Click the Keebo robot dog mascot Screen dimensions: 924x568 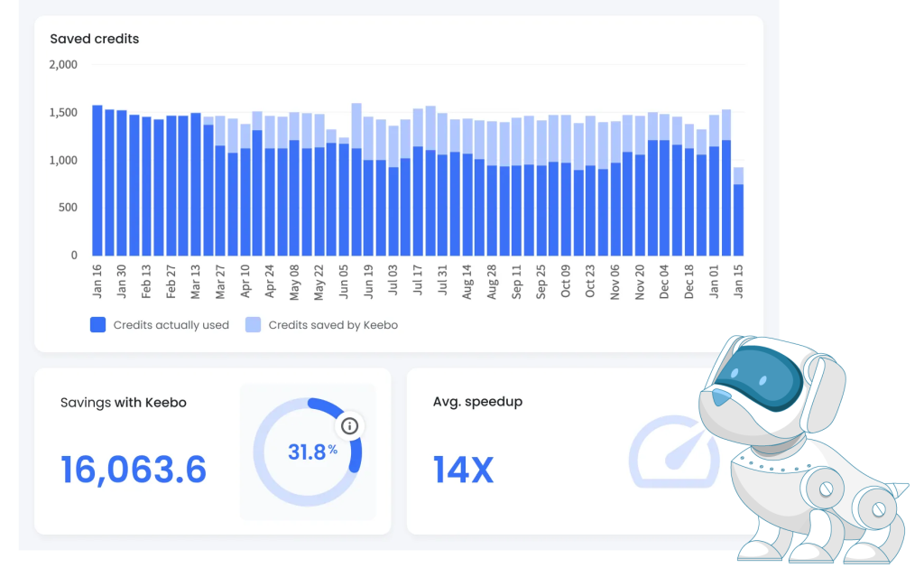[x=802, y=450]
